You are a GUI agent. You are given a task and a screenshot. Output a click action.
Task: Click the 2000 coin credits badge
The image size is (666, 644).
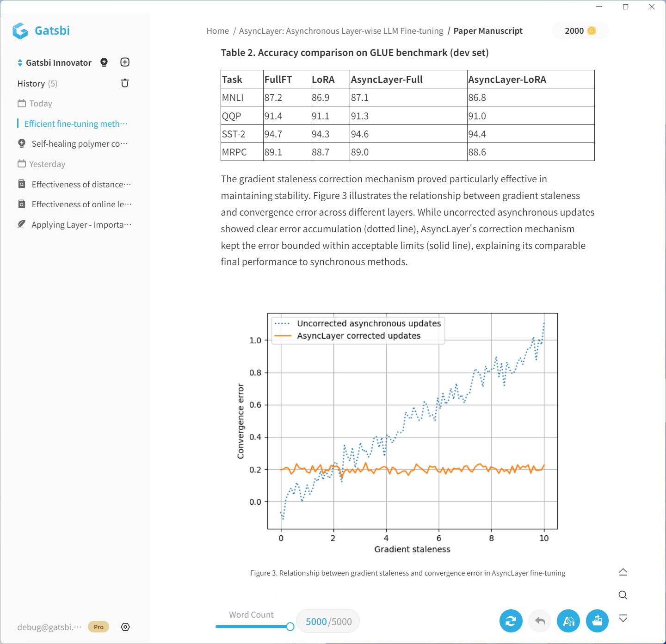coord(580,31)
